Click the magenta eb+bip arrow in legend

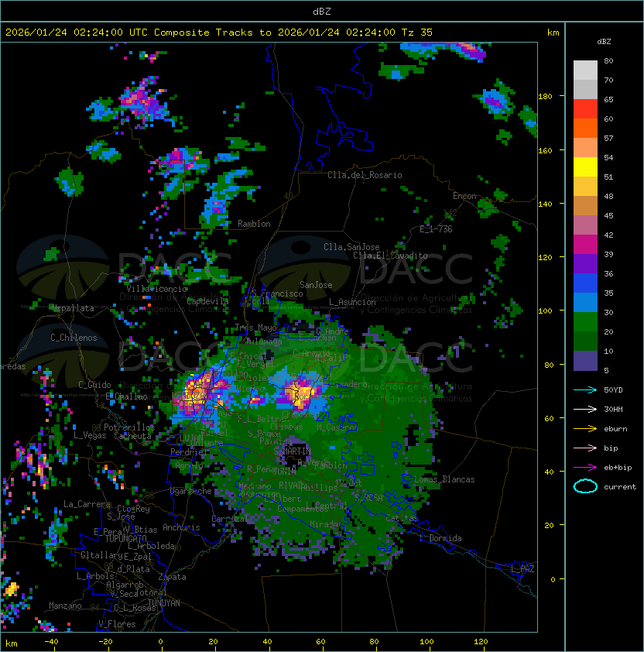point(585,468)
